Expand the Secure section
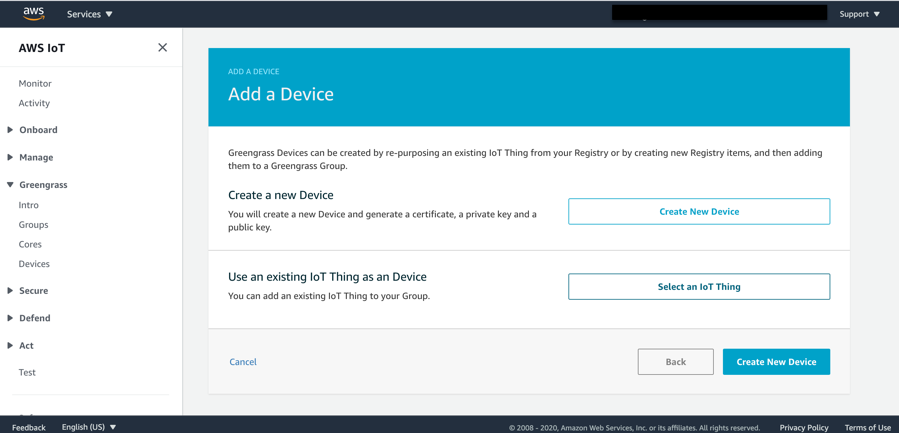 (x=28, y=291)
